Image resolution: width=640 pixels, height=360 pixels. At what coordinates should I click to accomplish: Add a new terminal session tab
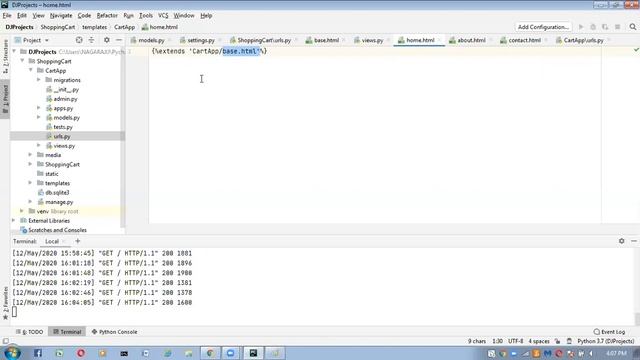(78, 241)
